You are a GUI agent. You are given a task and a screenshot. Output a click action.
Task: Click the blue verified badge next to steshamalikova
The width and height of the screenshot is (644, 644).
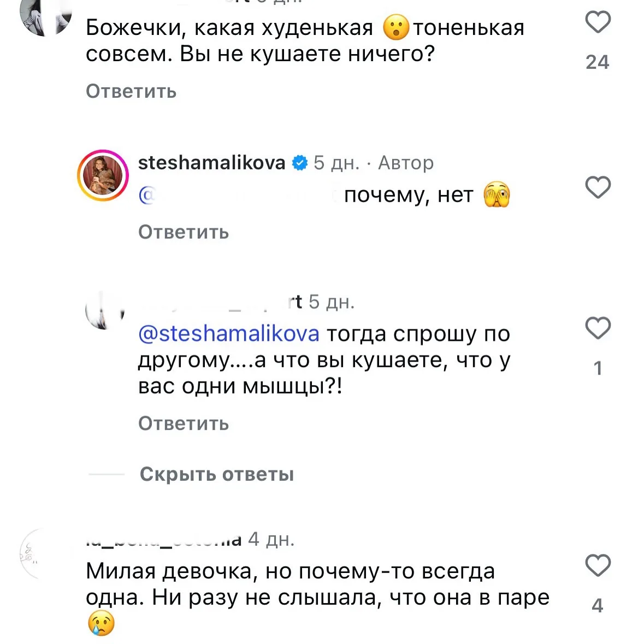300,163
